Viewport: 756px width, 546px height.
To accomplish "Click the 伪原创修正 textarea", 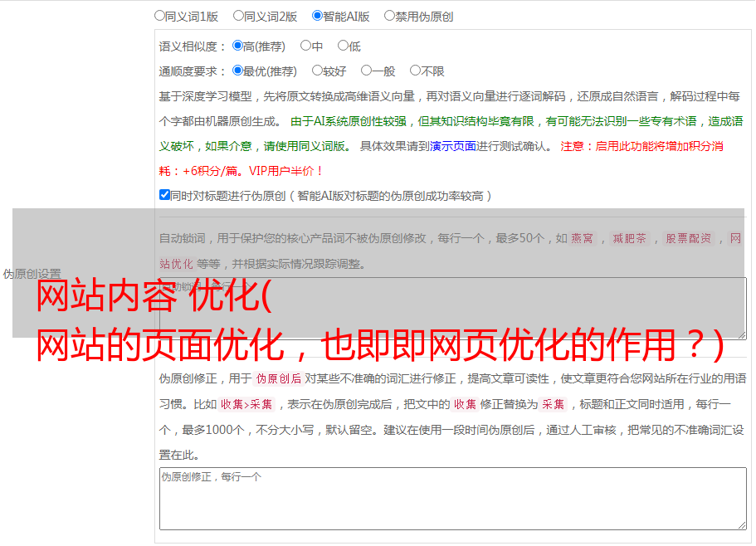I will [x=453, y=499].
